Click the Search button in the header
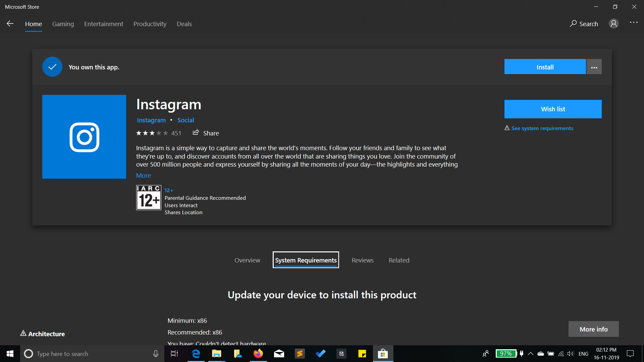Viewport: 644px width, 362px height. (x=584, y=24)
